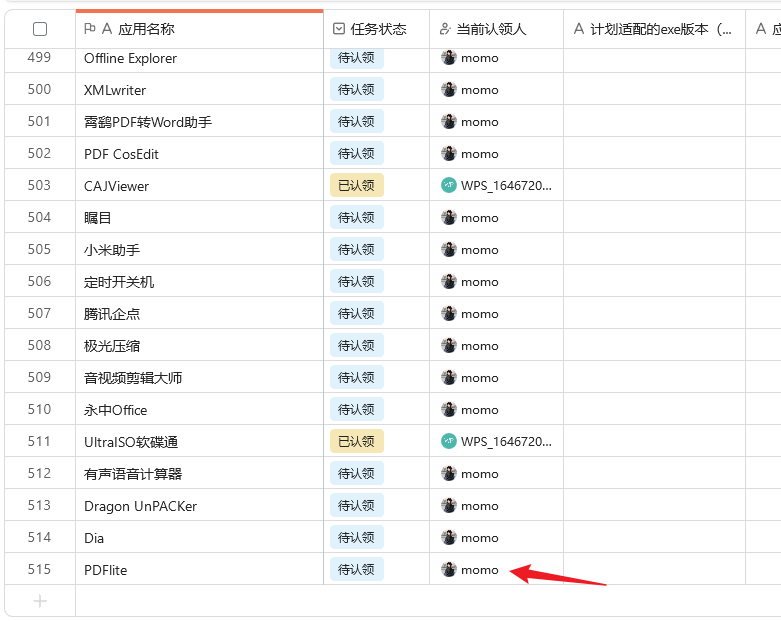
Task: Select the UltraISO软碟通 cell
Action: click(x=199, y=442)
